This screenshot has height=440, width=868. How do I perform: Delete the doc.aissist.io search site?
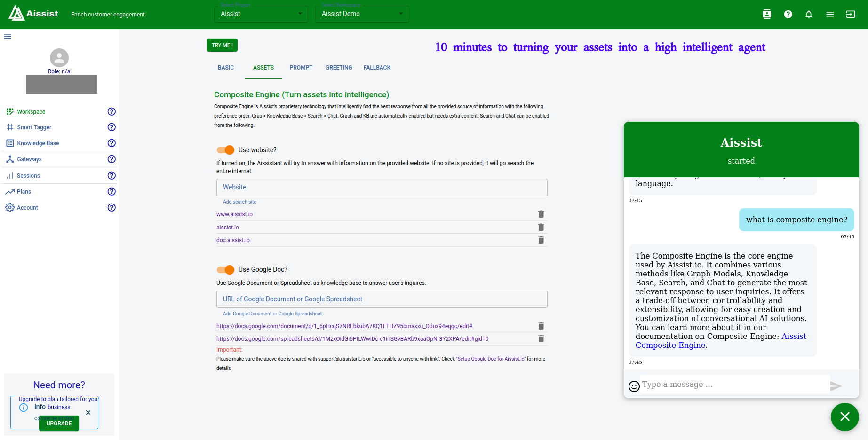pos(541,240)
